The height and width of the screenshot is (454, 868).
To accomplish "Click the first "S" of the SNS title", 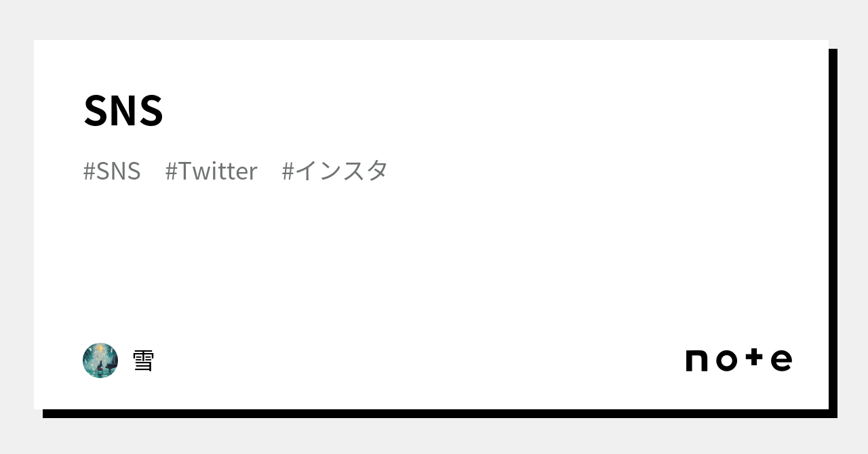I will pos(96,110).
